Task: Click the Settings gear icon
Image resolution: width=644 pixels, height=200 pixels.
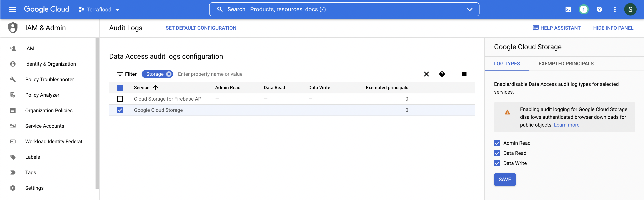Action: (x=13, y=188)
